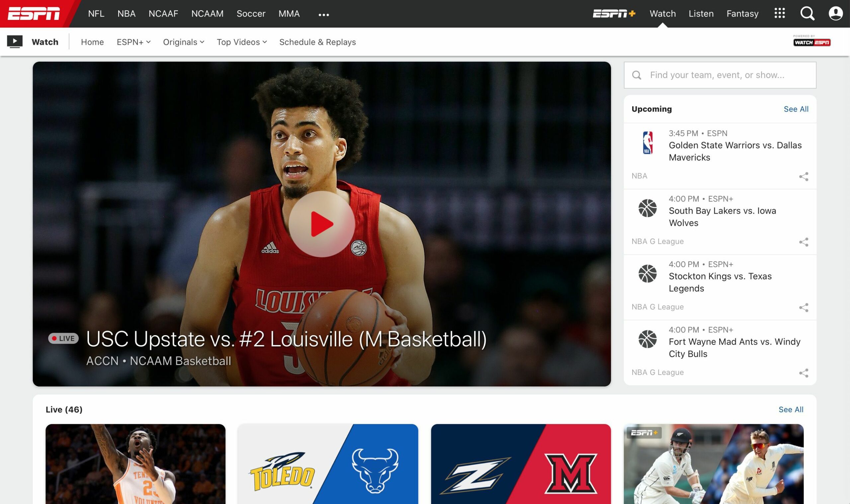850x504 pixels.
Task: Open the header search magnifier icon
Action: [x=807, y=14]
